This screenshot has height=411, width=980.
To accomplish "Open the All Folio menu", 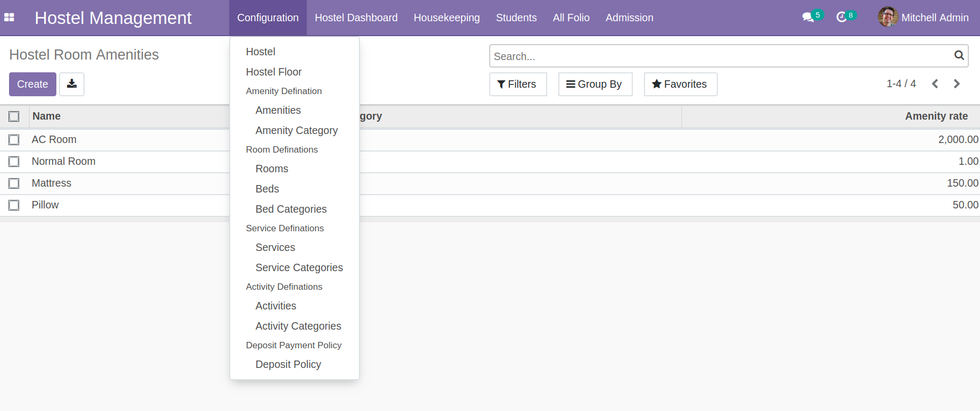I will coord(571,18).
